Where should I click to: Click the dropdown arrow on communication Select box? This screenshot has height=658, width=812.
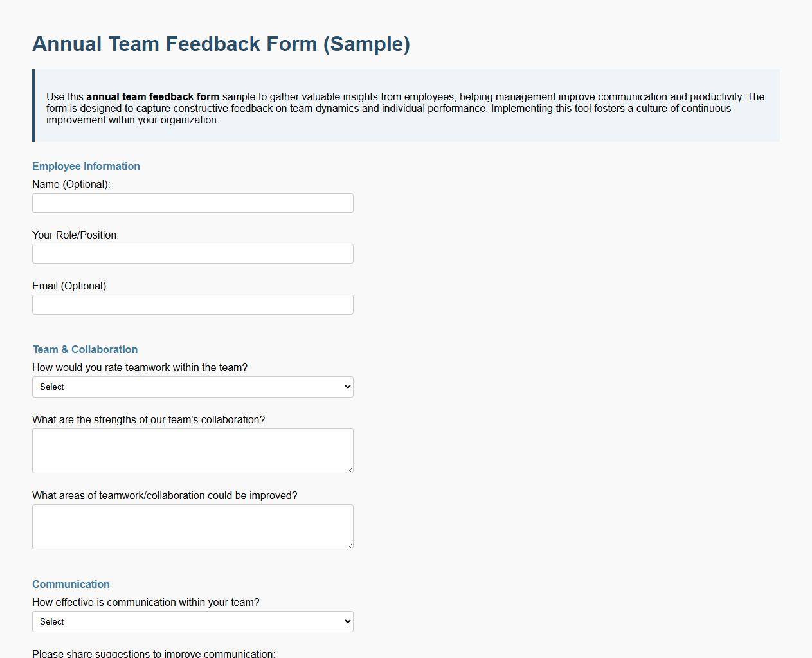pos(346,621)
